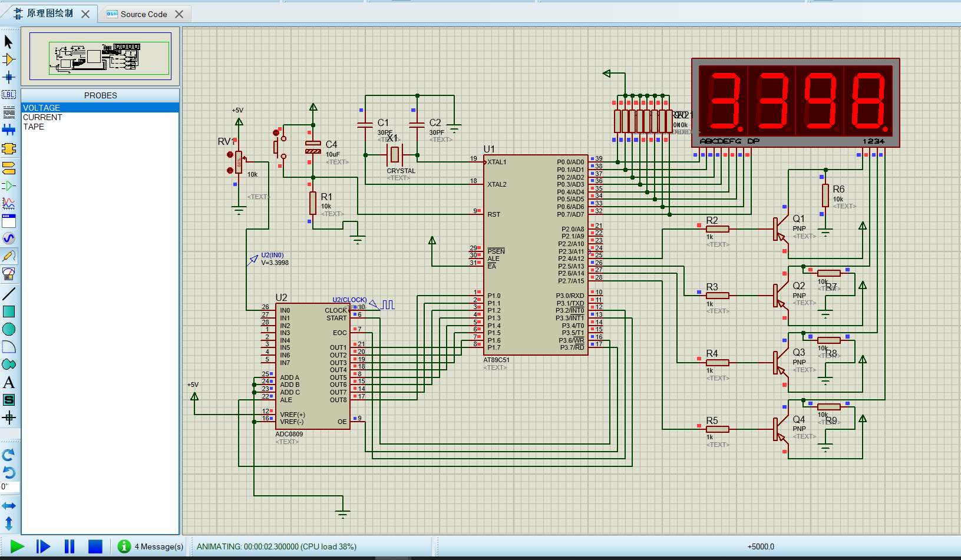Apply horizontal mirror flip
This screenshot has height=560, width=961.
point(8,505)
